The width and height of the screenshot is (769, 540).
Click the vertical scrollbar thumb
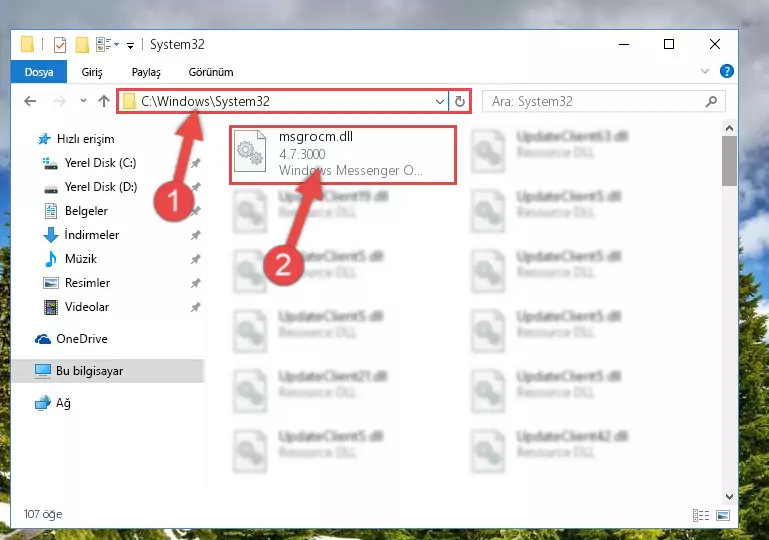[x=729, y=161]
